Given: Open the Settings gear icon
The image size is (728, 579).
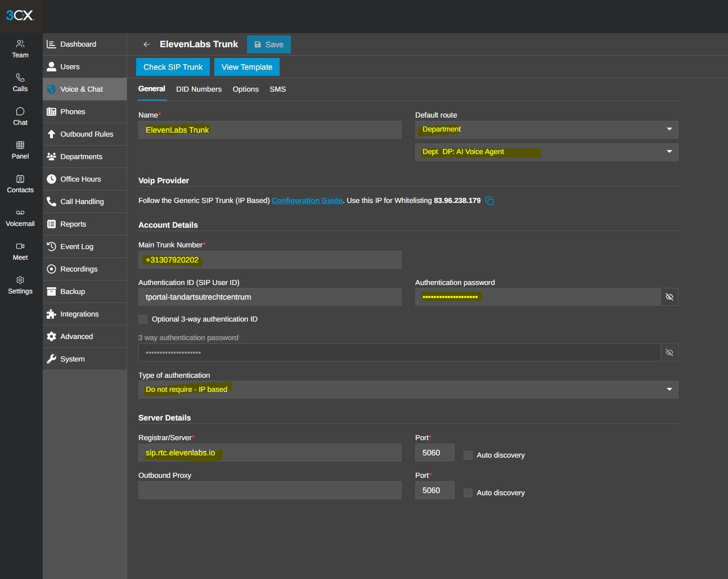Looking at the screenshot, I should pos(20,280).
